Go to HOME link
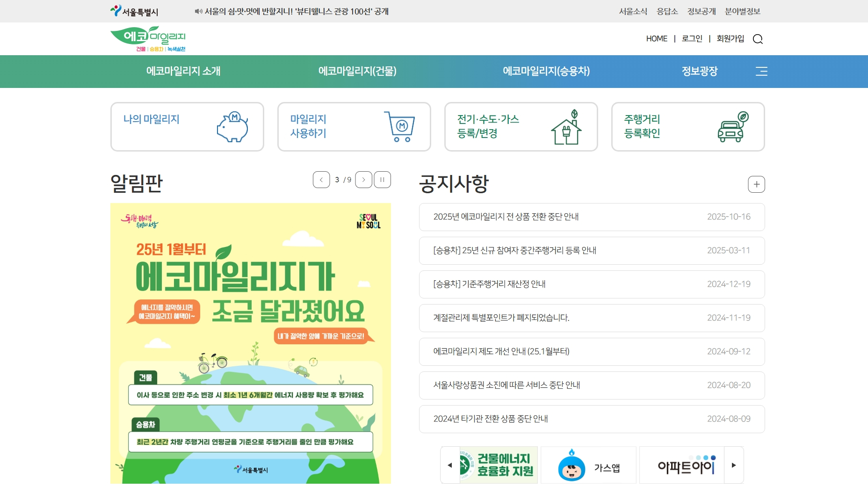868x494 pixels. coord(657,39)
